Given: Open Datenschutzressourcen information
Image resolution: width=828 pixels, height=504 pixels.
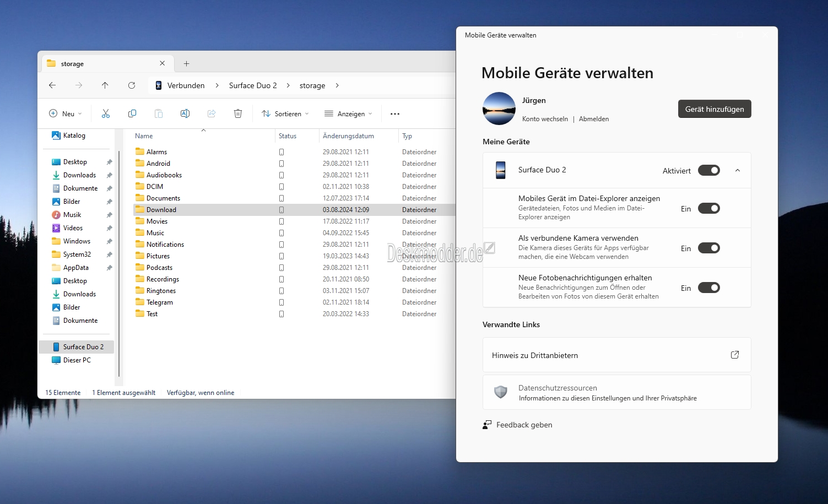Looking at the screenshot, I should (x=617, y=392).
